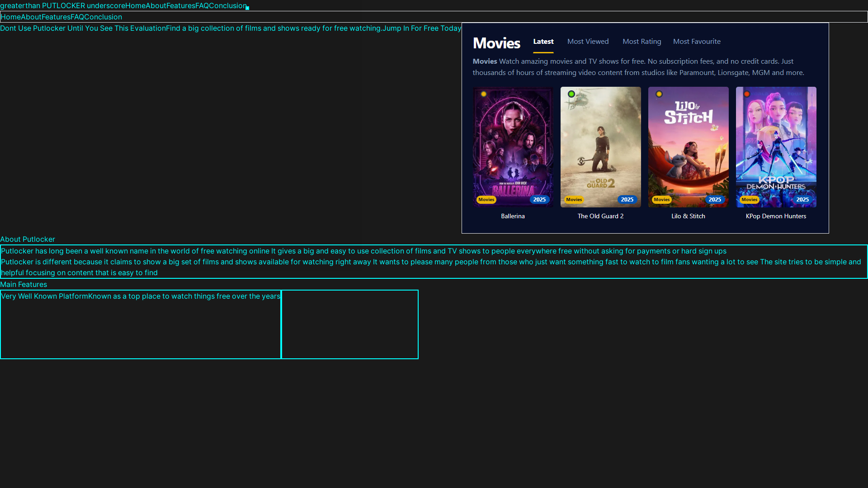Click the Movies badge on the Ballerina poster
Viewport: 868px width, 488px height.
[486, 200]
